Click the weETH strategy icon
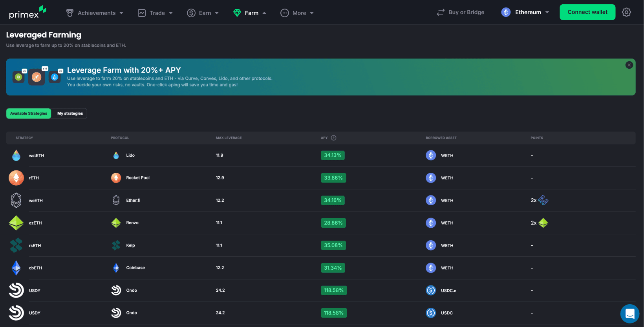This screenshot has width=644, height=327. [x=16, y=200]
